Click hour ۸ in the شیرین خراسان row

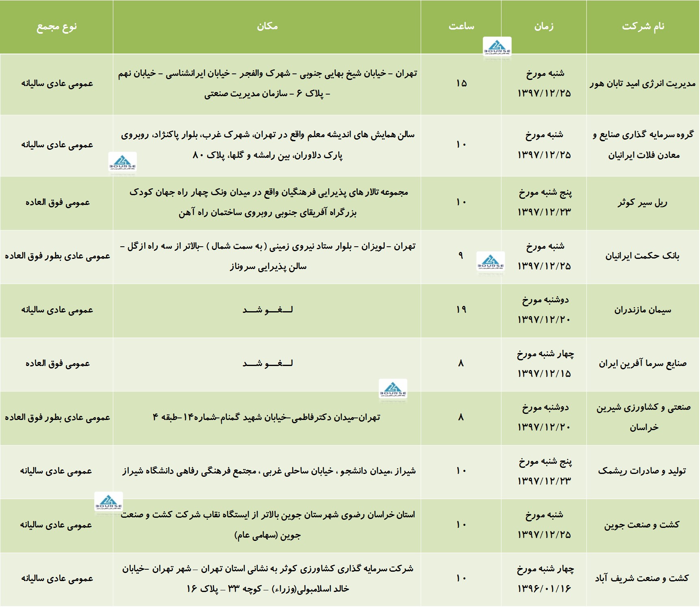point(460,418)
